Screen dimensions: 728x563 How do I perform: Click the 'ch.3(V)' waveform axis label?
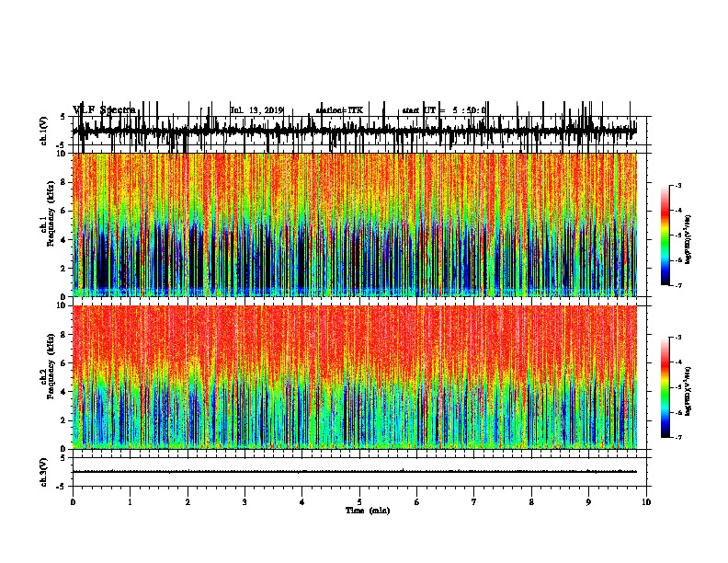coord(44,472)
